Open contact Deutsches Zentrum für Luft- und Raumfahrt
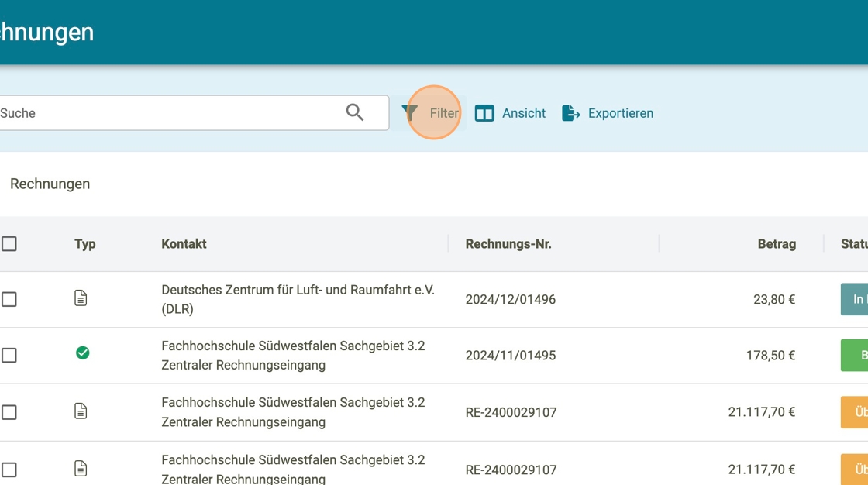 click(x=298, y=299)
